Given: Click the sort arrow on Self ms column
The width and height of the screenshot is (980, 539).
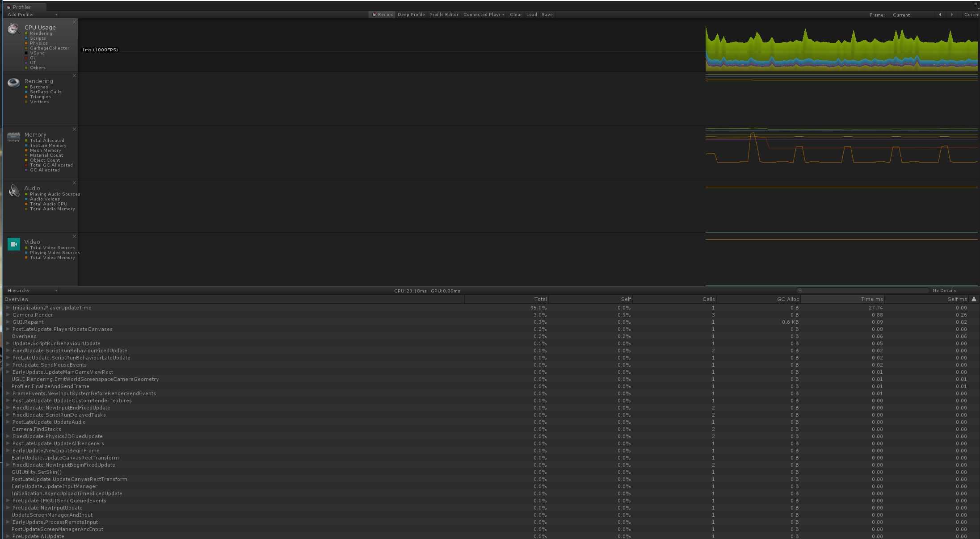Looking at the screenshot, I should 974,299.
